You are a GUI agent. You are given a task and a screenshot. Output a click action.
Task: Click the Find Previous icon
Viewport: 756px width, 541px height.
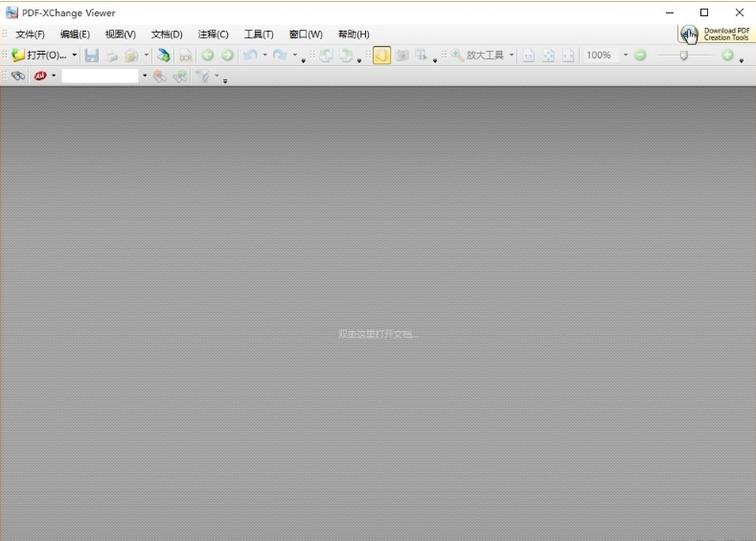[160, 76]
